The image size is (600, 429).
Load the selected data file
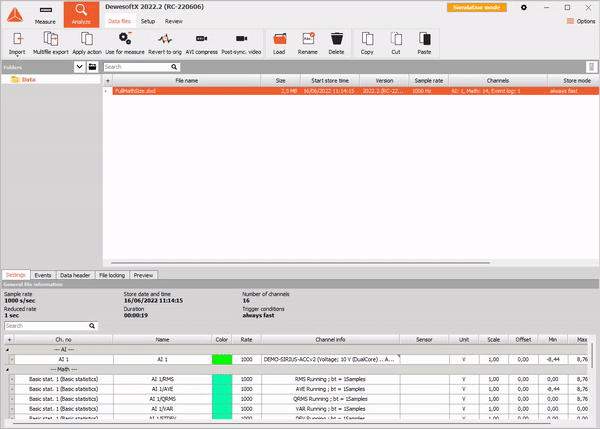click(279, 44)
